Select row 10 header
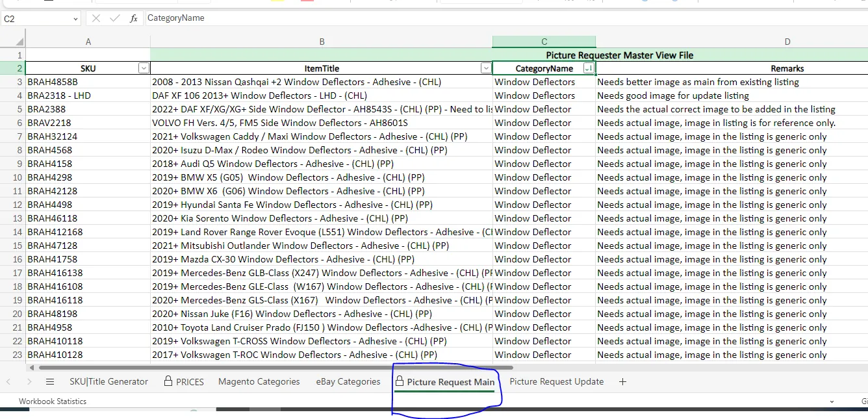This screenshot has height=419, width=868. pyautogui.click(x=12, y=177)
